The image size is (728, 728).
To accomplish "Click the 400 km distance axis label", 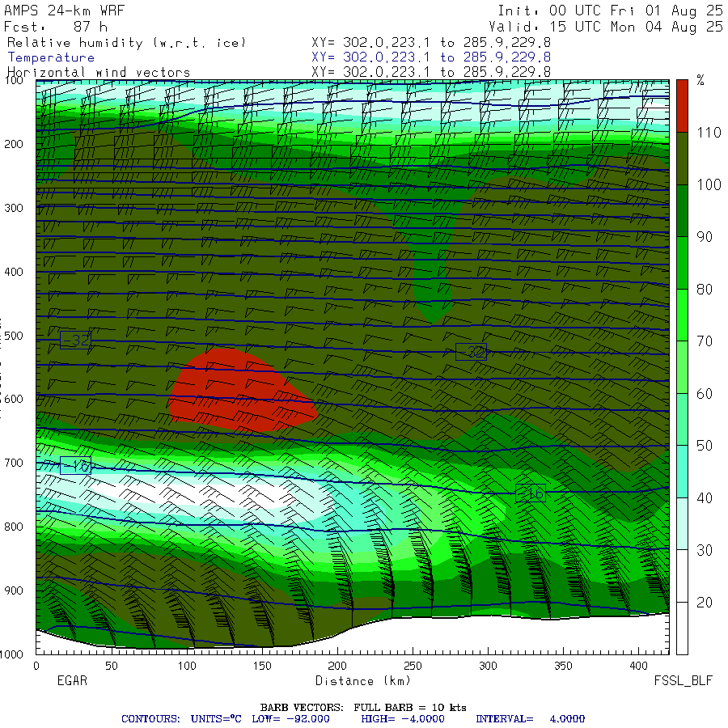I will coord(638,666).
